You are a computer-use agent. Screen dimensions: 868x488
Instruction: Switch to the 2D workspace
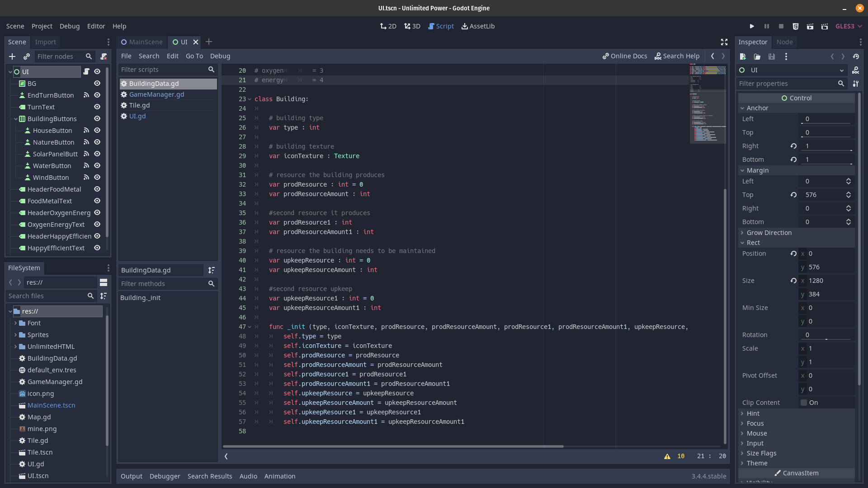point(388,26)
